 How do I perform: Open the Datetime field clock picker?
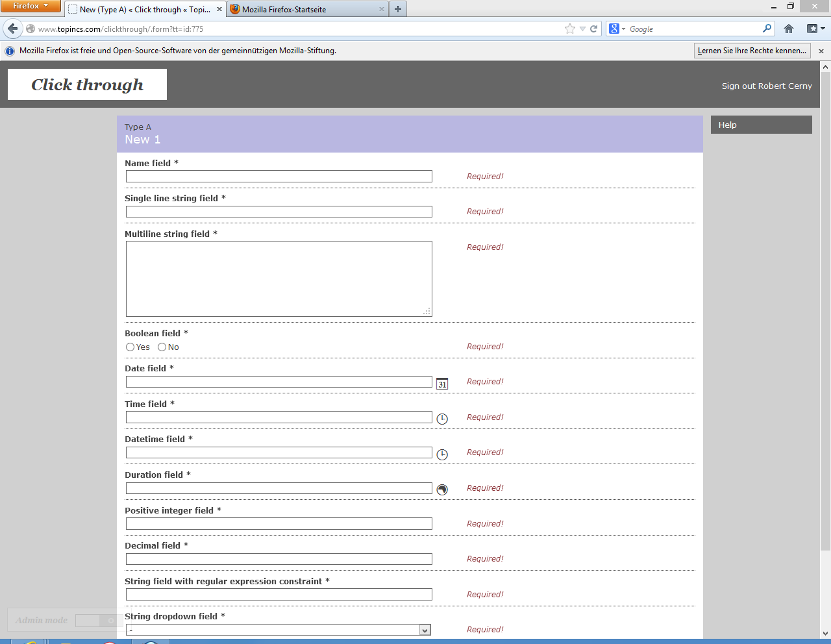pos(442,454)
